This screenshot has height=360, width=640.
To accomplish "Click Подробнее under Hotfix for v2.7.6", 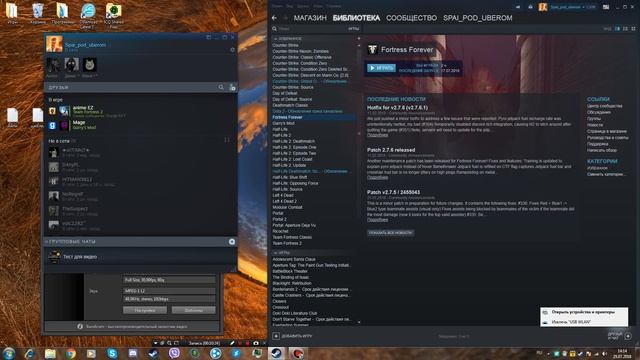I will tap(377, 135).
